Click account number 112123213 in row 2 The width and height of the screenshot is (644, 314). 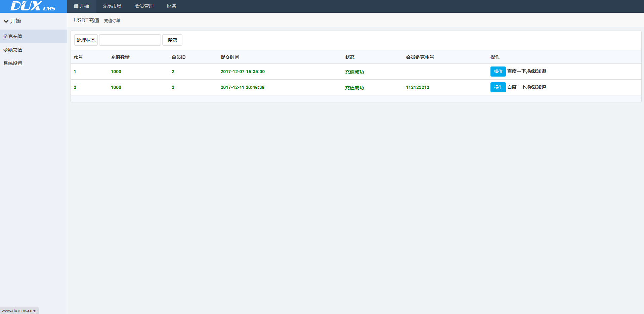click(417, 87)
